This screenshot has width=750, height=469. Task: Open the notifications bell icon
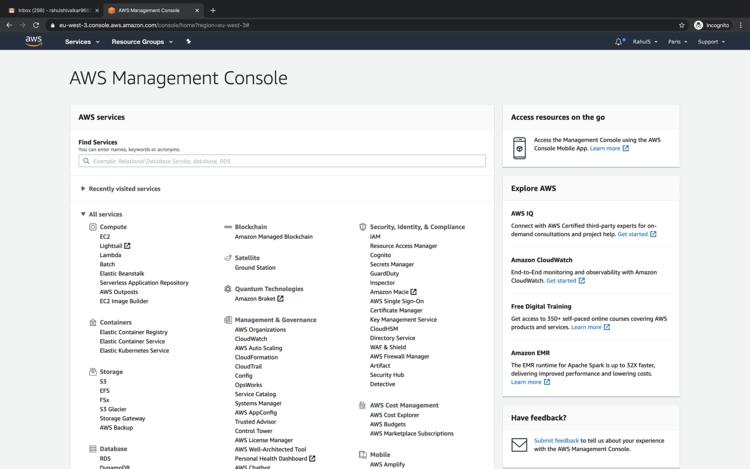(x=618, y=42)
